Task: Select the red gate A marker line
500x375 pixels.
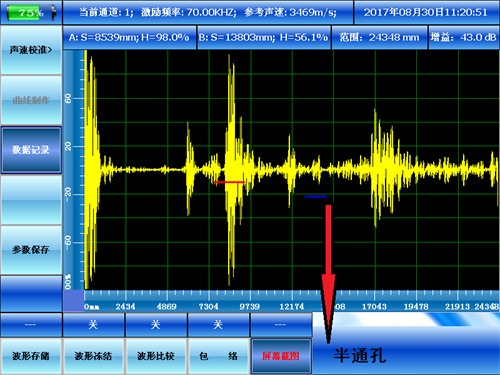Action: (230, 182)
